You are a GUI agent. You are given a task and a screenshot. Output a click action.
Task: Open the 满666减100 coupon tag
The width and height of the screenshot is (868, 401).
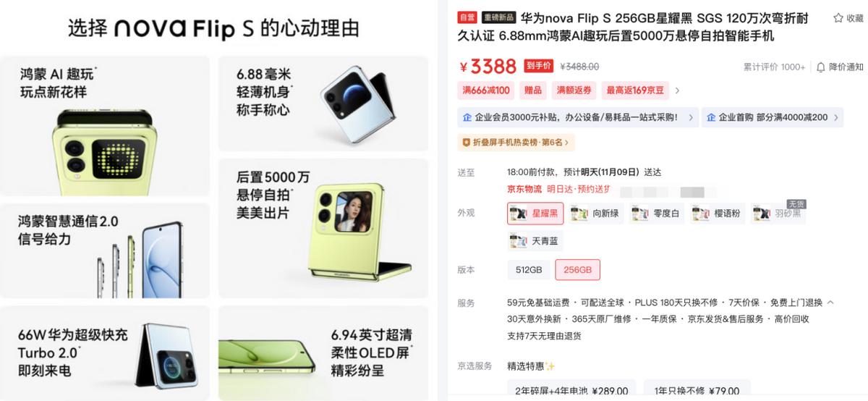pos(486,90)
